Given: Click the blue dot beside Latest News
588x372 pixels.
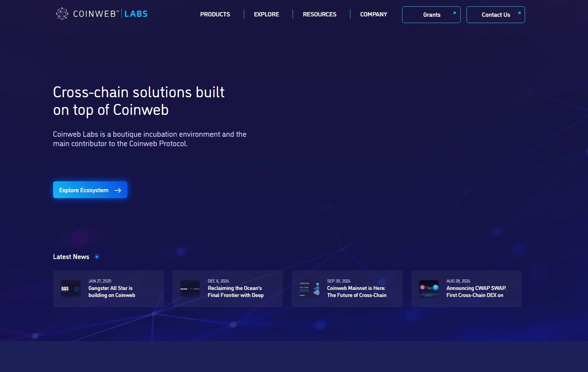Looking at the screenshot, I should (97, 257).
